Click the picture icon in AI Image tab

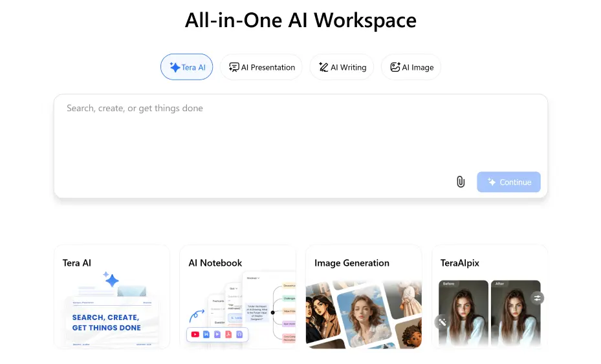click(395, 67)
